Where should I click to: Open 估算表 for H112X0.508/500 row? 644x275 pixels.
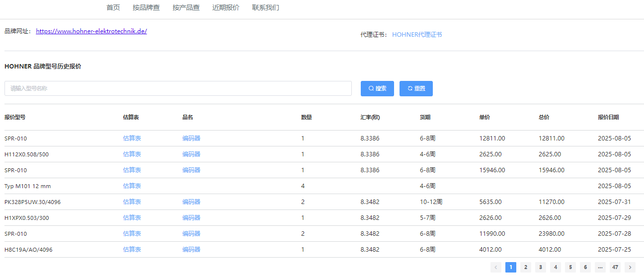tap(132, 154)
